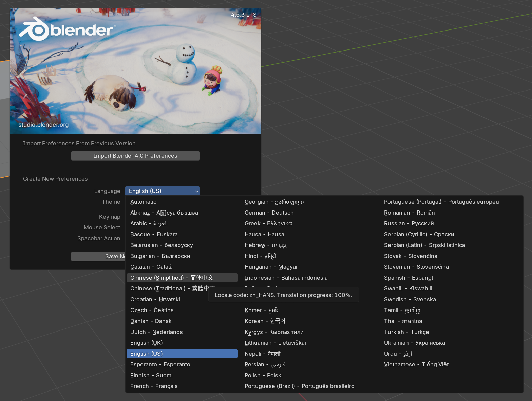The height and width of the screenshot is (401, 532).
Task: Pick Spanish - Español
Action: click(x=451, y=278)
